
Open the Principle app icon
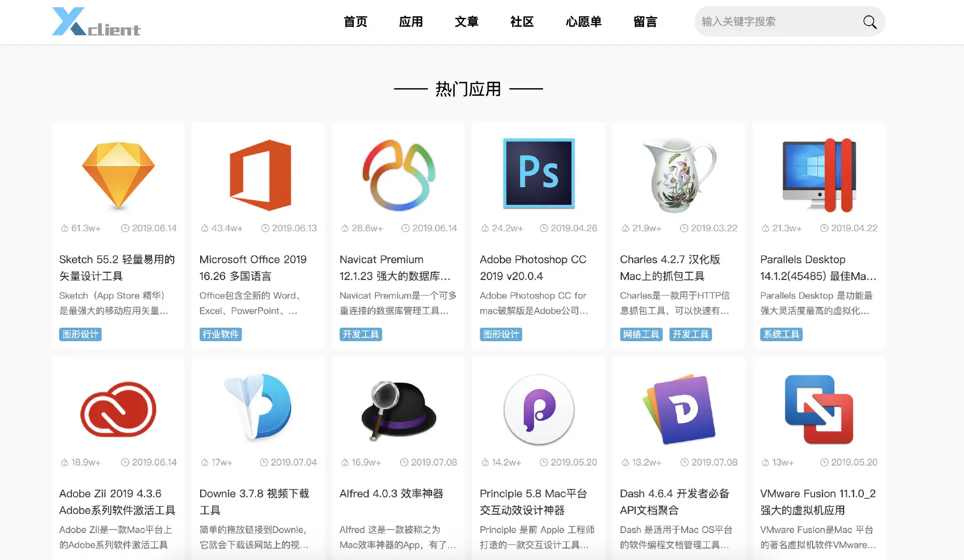coord(539,410)
